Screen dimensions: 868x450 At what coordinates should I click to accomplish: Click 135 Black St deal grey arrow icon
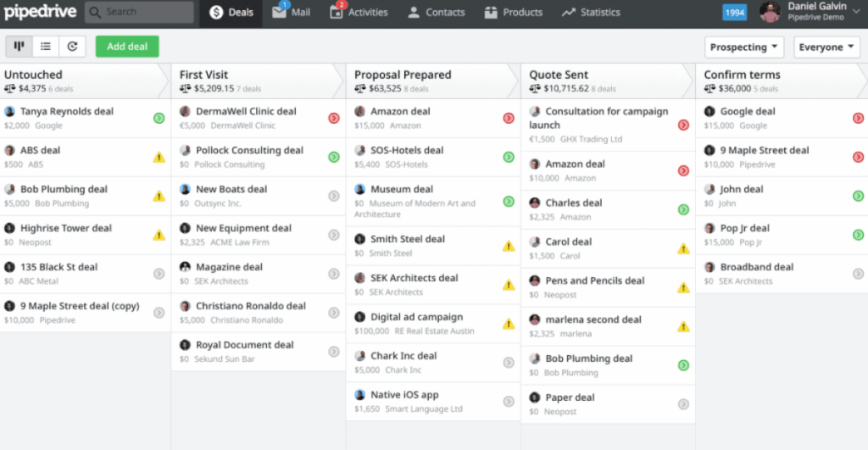click(x=159, y=274)
